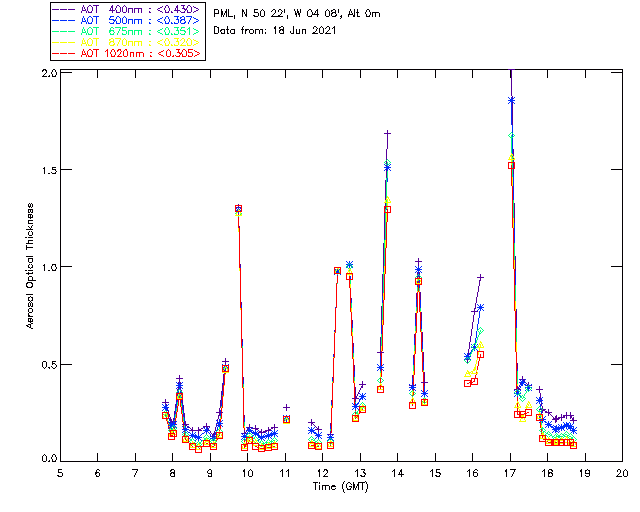Click the 2.0 tick label on y-axis
This screenshot has width=640, height=512.
click(x=49, y=75)
